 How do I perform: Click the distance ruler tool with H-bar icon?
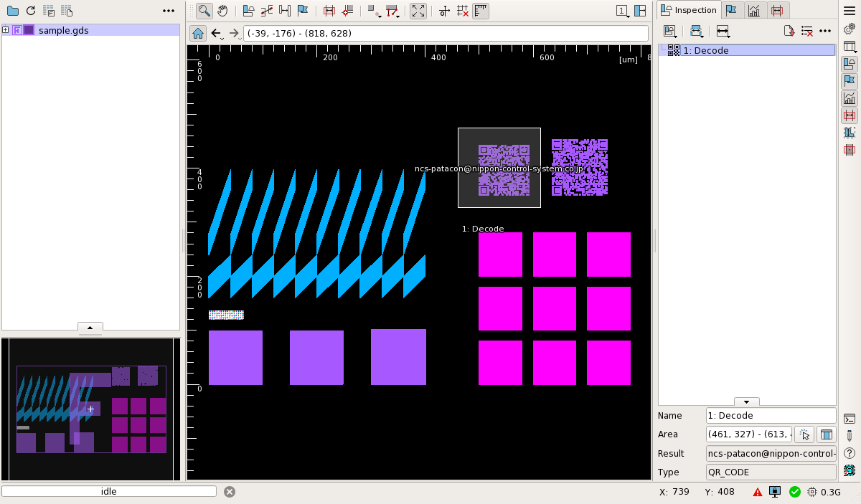click(x=285, y=11)
